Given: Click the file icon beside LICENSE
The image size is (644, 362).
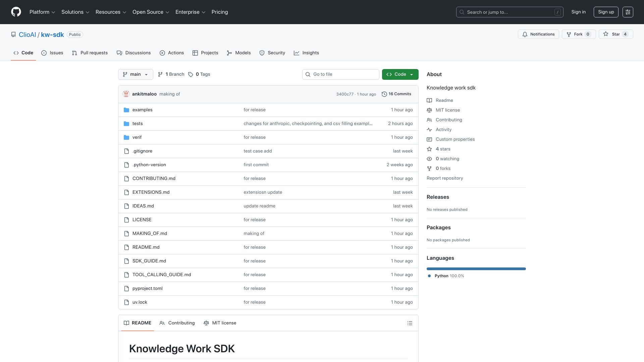Looking at the screenshot, I should [x=126, y=220].
